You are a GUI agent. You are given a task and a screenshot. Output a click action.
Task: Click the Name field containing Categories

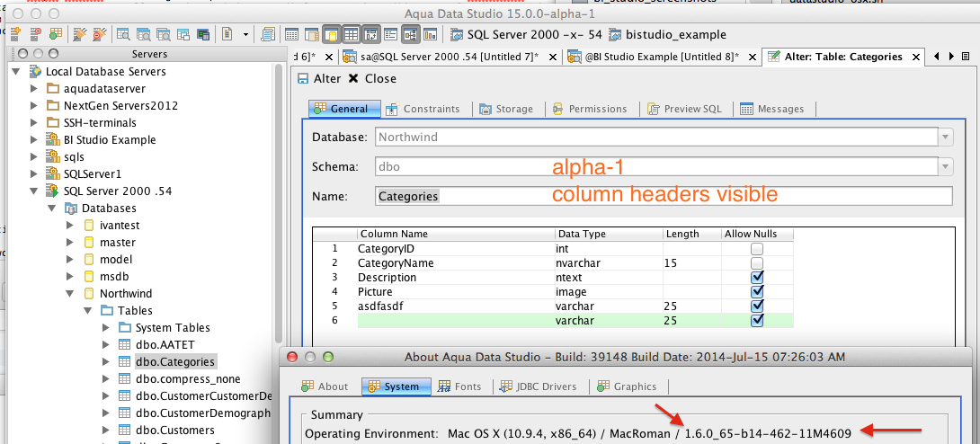click(664, 196)
